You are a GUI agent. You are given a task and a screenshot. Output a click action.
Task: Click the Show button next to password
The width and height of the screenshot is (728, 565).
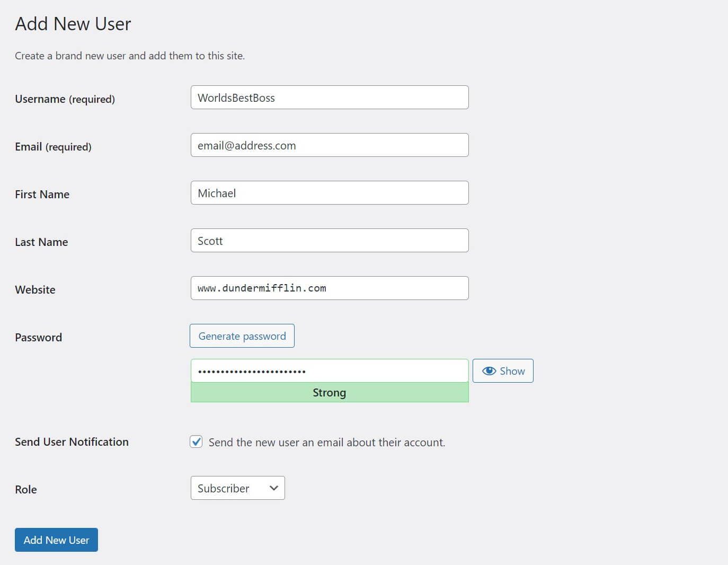pos(502,370)
